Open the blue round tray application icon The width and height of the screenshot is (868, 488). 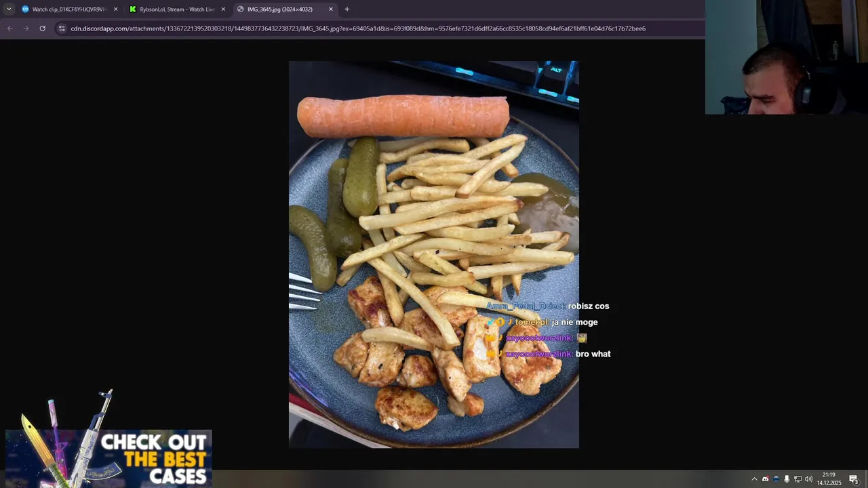click(776, 479)
